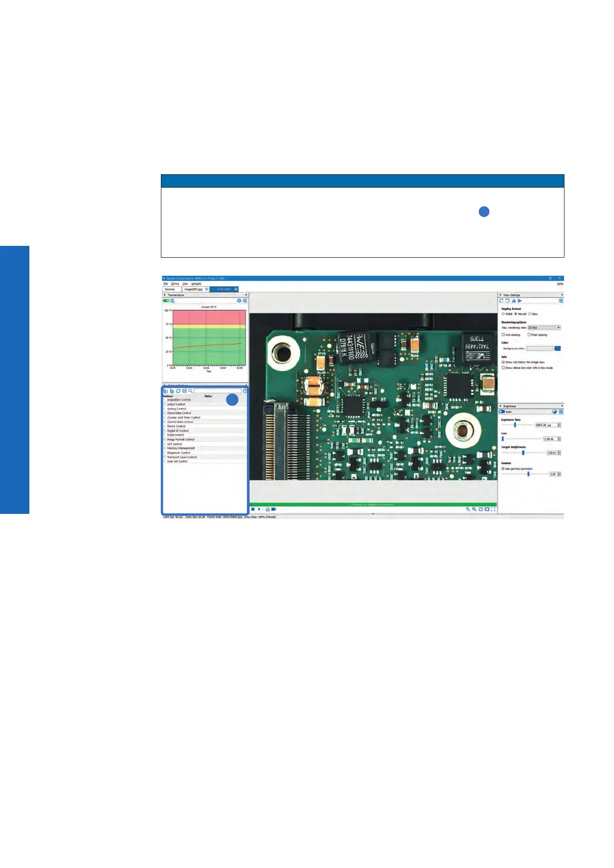
Task: Expand the Acquisition Control tree node
Action: click(165, 400)
